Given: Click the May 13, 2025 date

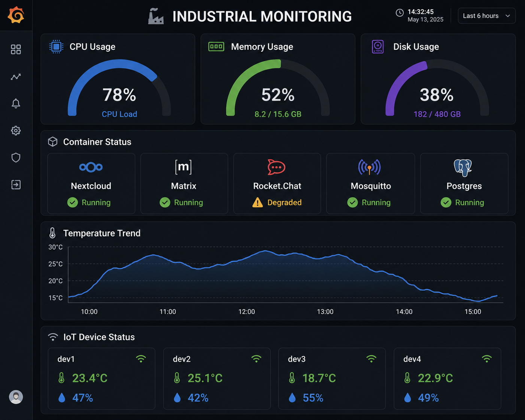Looking at the screenshot, I should (425, 19).
